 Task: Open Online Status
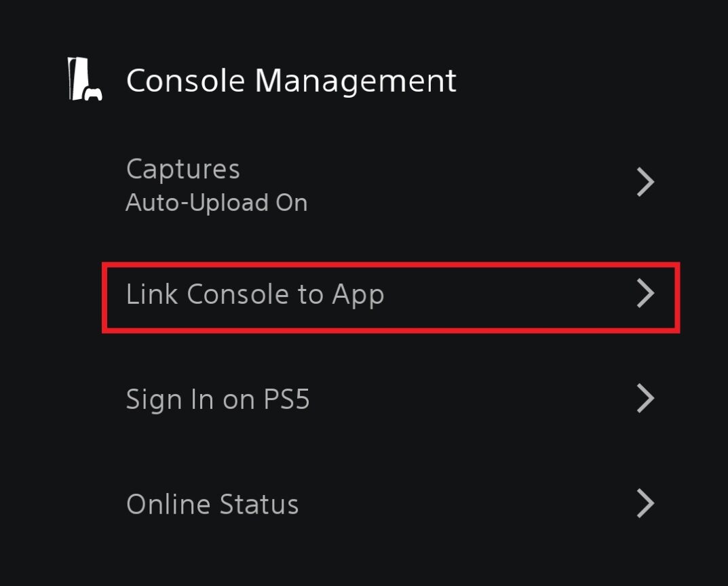point(212,504)
